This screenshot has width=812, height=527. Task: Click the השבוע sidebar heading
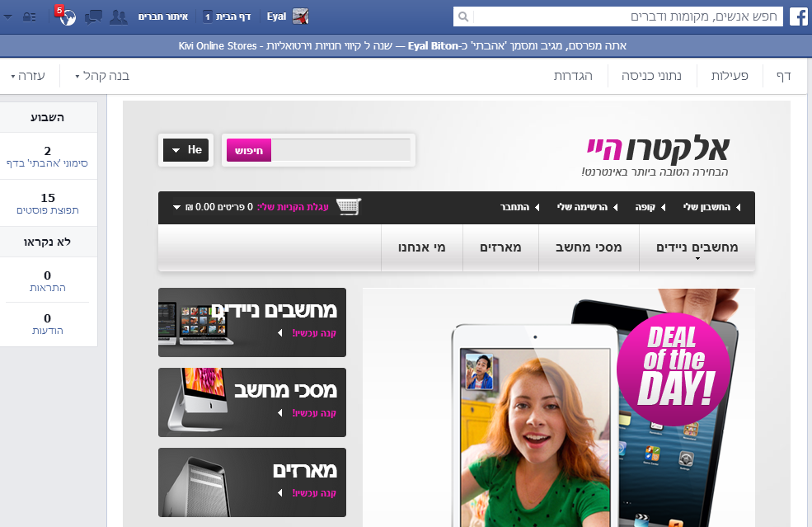pyautogui.click(x=47, y=118)
